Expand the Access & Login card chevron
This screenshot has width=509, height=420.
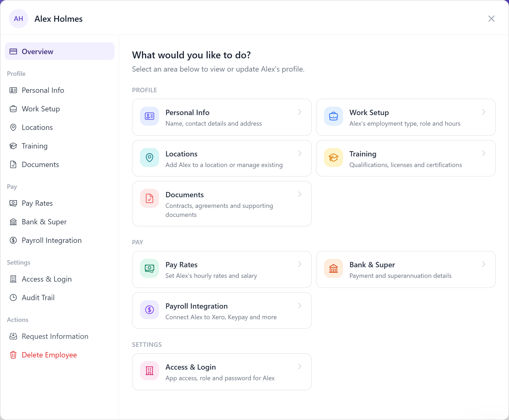(x=300, y=367)
